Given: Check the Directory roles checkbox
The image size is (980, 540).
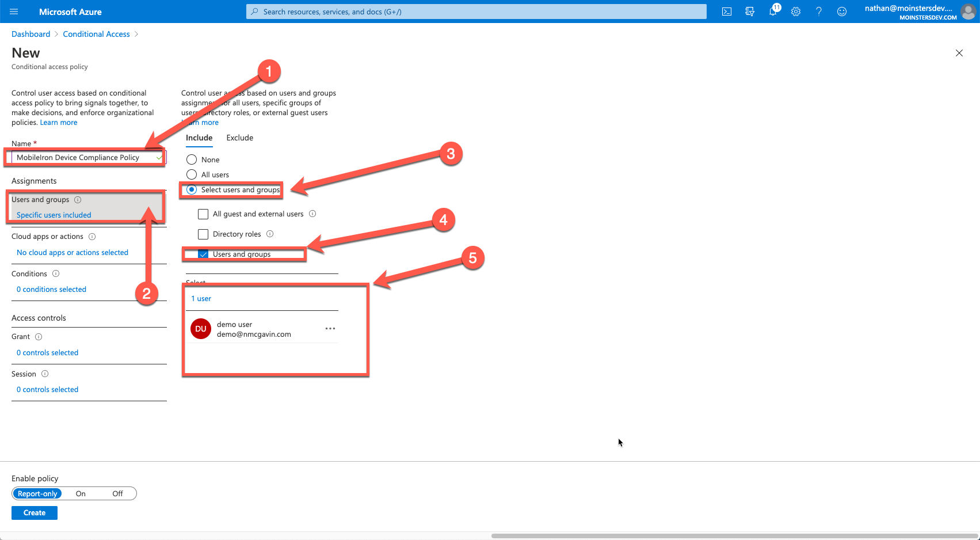Looking at the screenshot, I should 203,234.
